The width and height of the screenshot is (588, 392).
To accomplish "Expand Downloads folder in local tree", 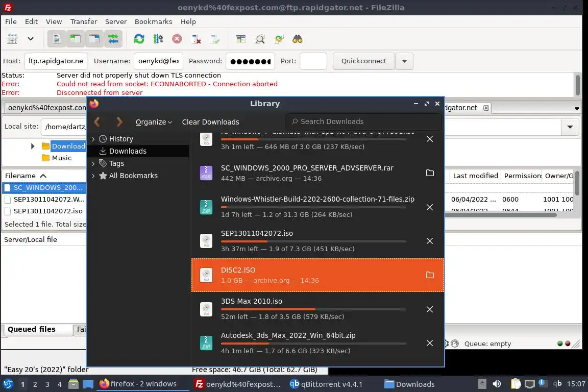I will pos(33,146).
